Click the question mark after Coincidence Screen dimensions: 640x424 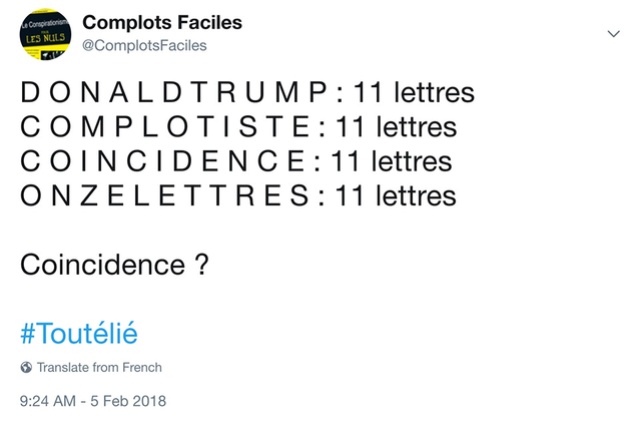203,265
